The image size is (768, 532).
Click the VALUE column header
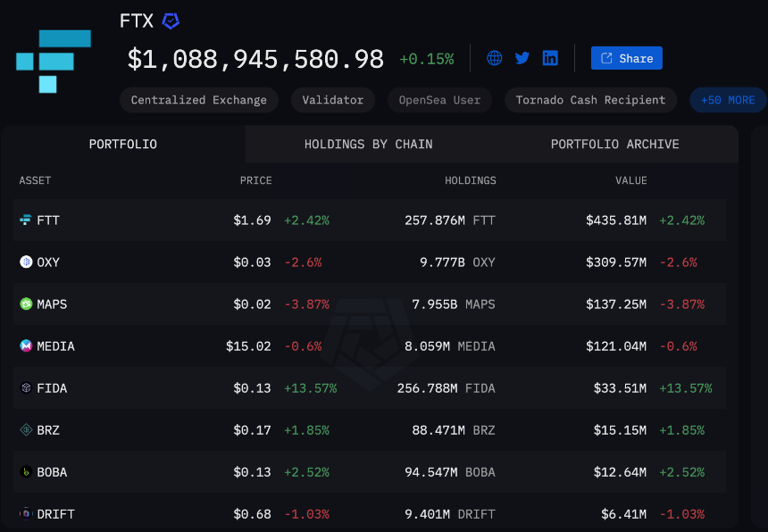click(x=630, y=180)
